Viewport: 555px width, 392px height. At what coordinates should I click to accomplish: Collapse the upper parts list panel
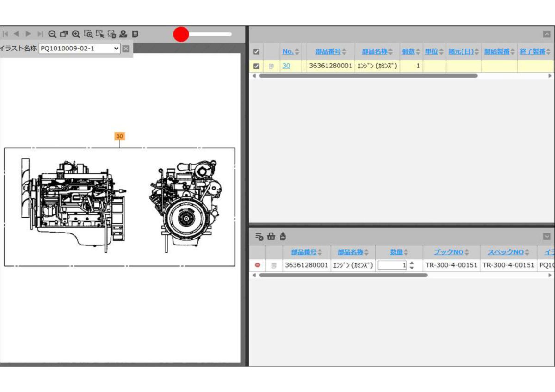pos(547,34)
